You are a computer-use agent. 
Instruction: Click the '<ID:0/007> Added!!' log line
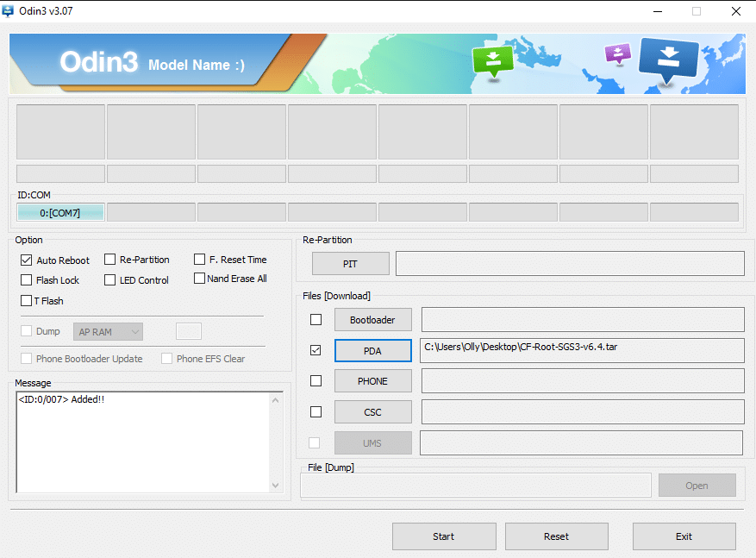coord(61,399)
